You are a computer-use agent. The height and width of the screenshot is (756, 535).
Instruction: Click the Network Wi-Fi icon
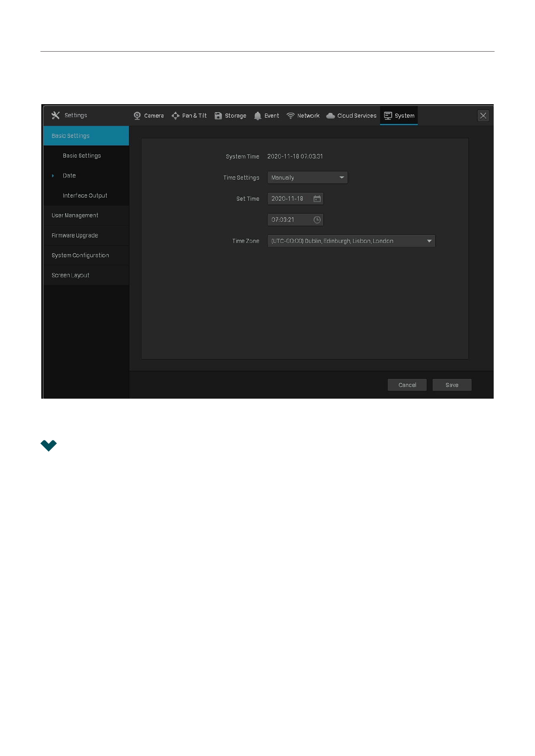291,116
